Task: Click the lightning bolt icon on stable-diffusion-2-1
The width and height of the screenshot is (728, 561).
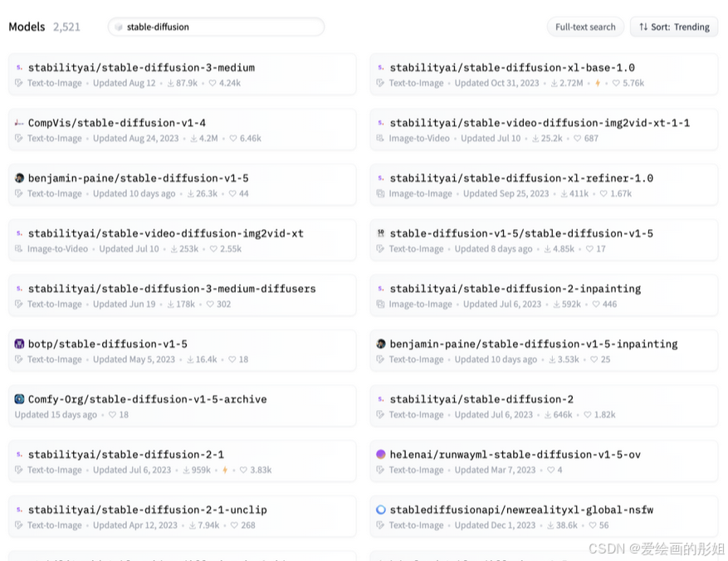Action: [224, 471]
